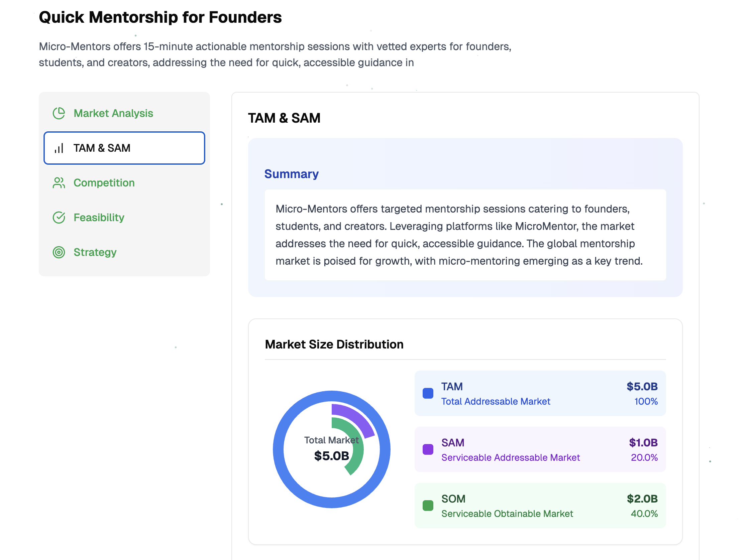Click the Competition people icon
The image size is (749, 560).
[x=59, y=183]
